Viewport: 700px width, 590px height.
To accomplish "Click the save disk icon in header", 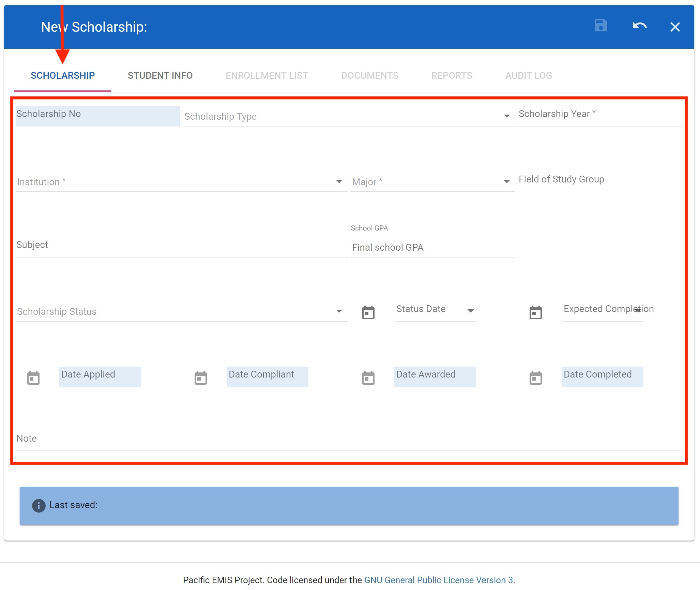I will pos(600,26).
